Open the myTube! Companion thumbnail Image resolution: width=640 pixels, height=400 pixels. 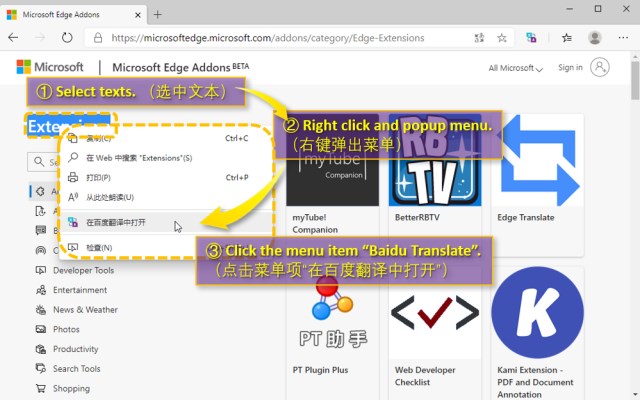(333, 160)
